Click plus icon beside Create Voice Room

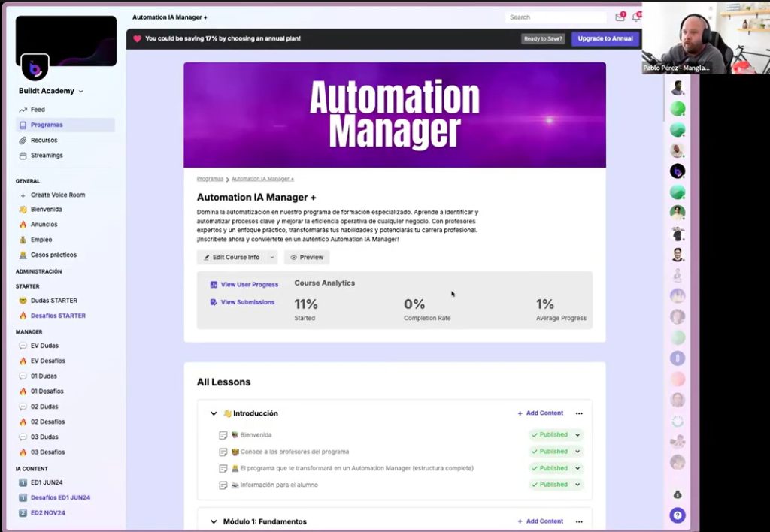(x=23, y=195)
